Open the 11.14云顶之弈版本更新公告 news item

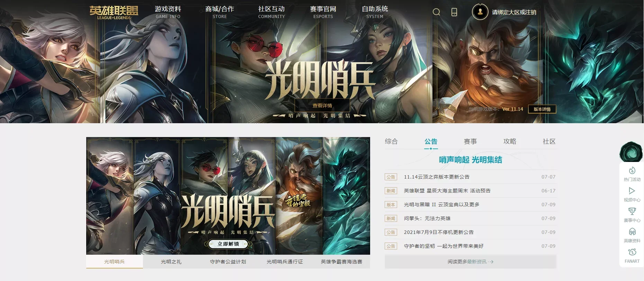[437, 177]
